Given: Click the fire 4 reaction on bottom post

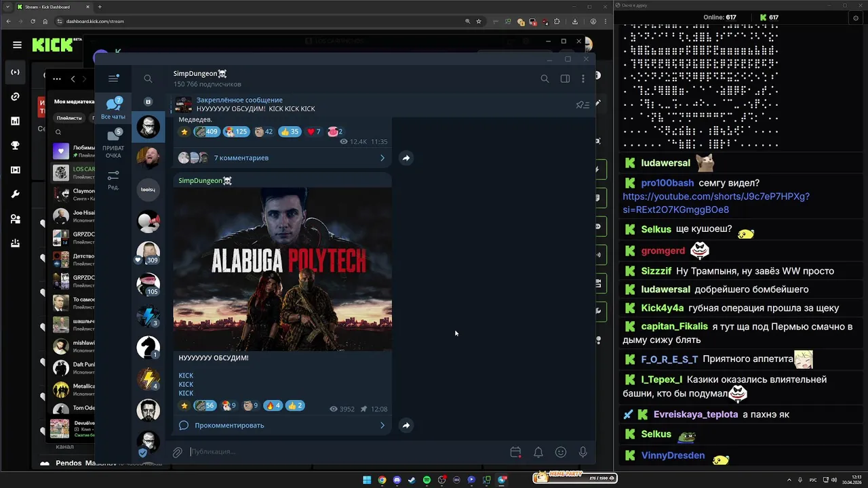Looking at the screenshot, I should (x=272, y=406).
